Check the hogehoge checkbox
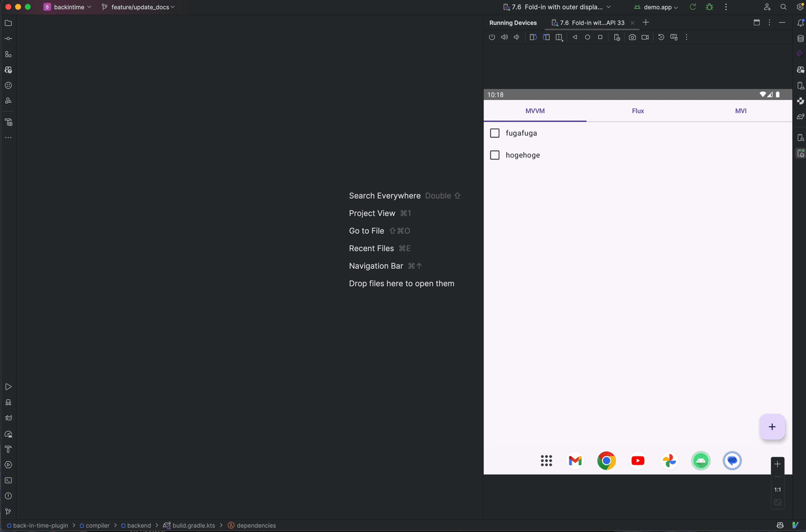806x532 pixels. pos(495,155)
